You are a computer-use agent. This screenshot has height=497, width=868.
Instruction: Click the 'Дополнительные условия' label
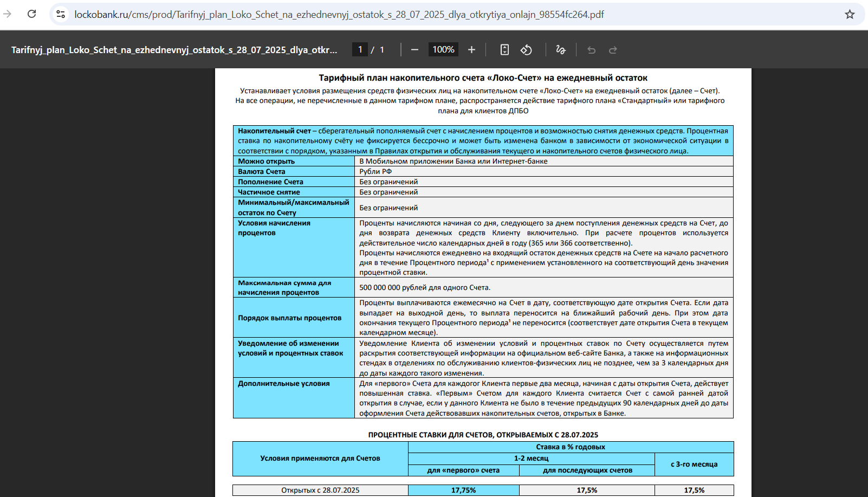(x=284, y=384)
